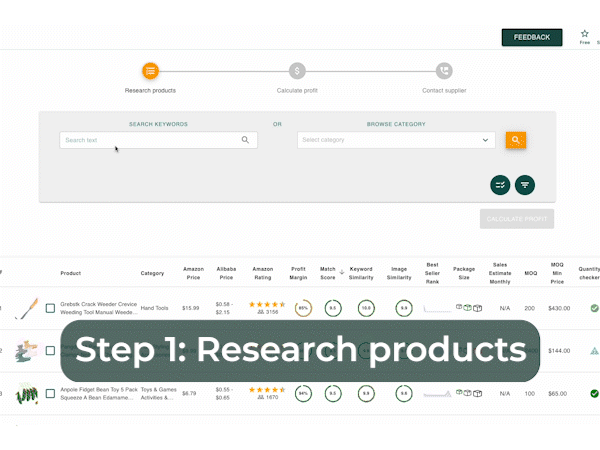This screenshot has height=450, width=600.
Task: Click star rating of Grebstk Crack Weeder
Action: point(267,305)
